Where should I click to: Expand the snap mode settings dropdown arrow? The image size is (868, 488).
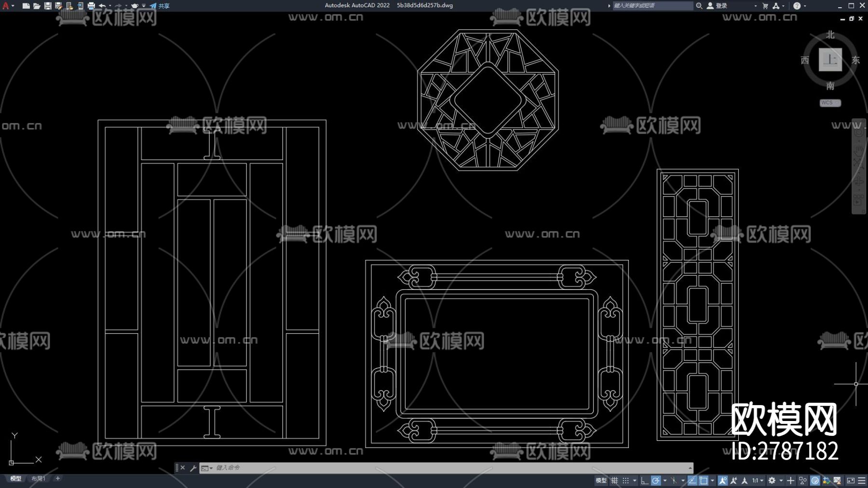click(635, 480)
